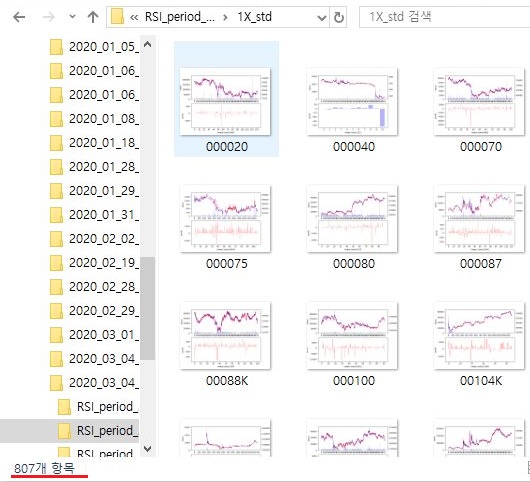Select chart thumbnail 000040

352,101
